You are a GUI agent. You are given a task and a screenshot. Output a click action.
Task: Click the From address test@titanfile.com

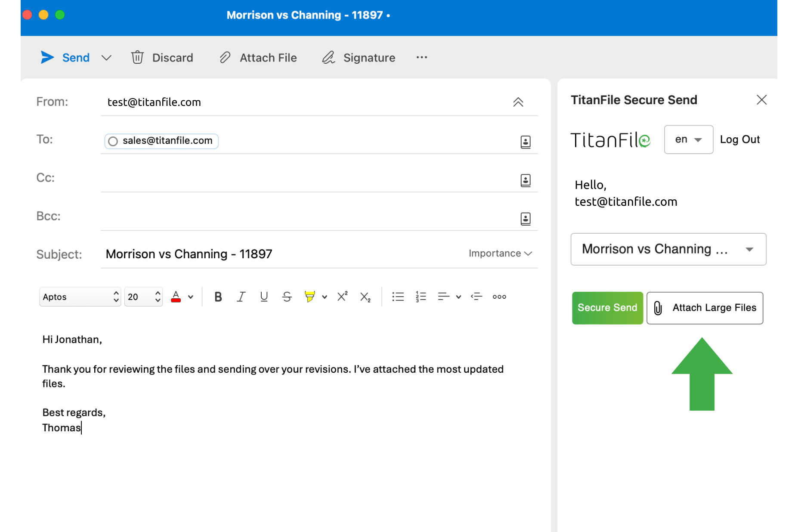[154, 102]
